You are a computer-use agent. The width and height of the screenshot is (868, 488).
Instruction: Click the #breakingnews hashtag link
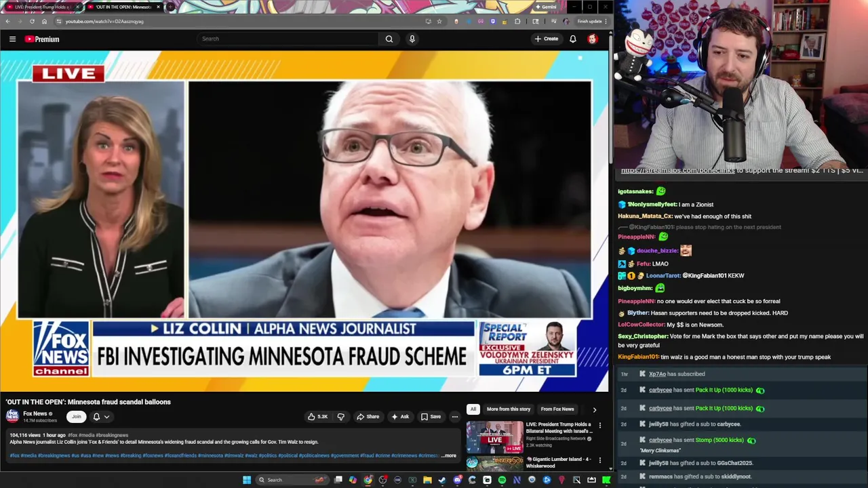click(x=111, y=435)
